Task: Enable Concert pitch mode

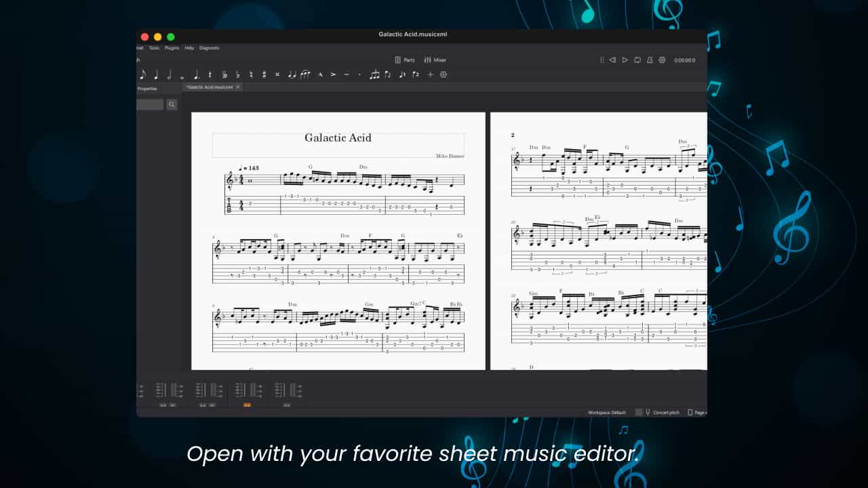Action: pos(660,411)
